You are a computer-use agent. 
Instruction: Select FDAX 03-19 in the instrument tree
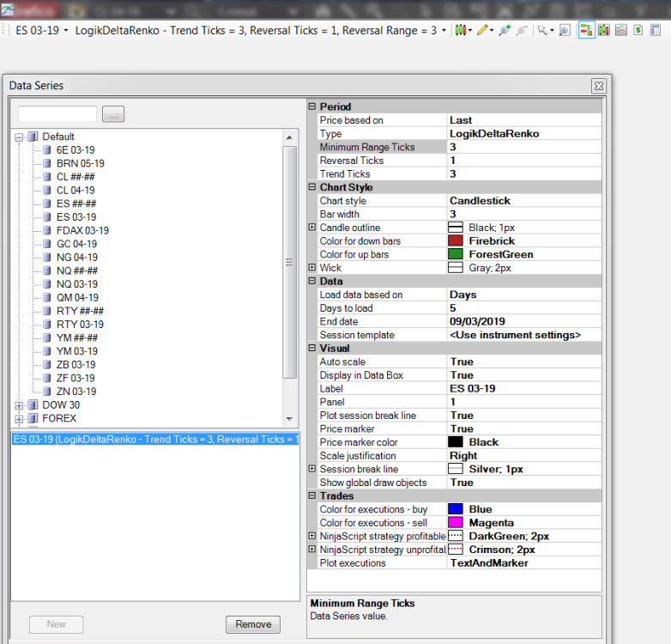click(x=82, y=230)
